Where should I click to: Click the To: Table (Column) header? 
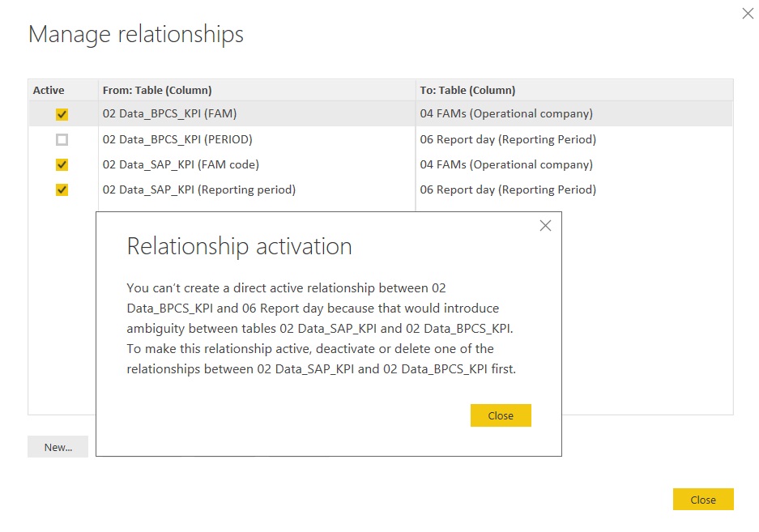(x=467, y=90)
